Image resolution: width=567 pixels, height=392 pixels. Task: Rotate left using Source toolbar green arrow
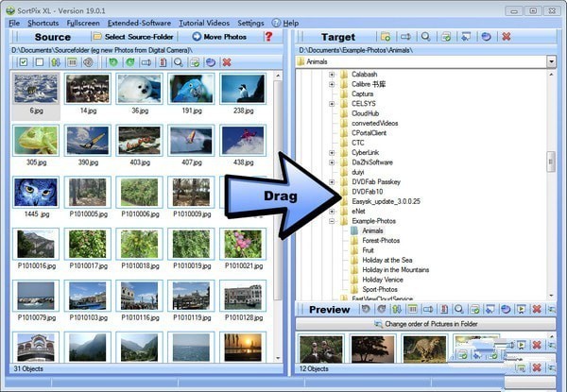[113, 61]
